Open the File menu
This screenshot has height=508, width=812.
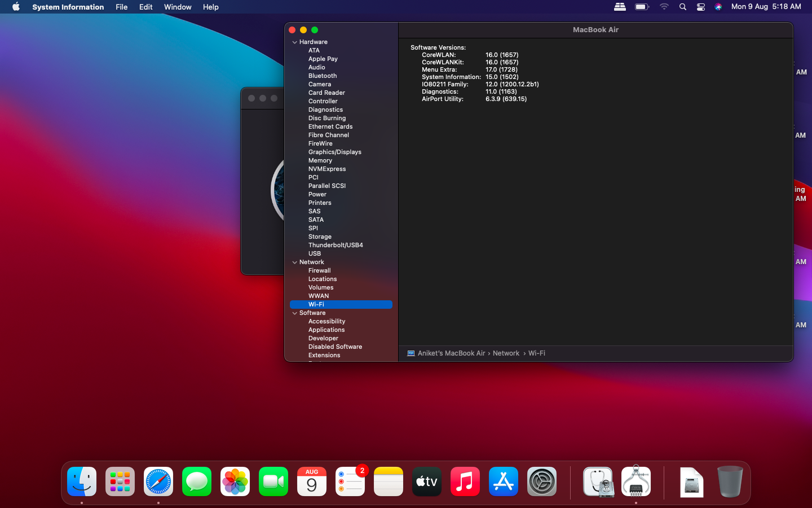(121, 7)
